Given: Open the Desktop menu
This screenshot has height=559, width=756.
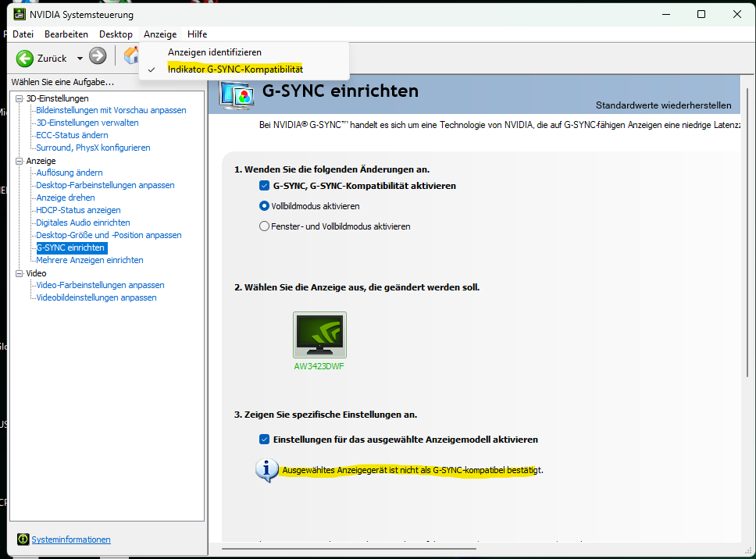Looking at the screenshot, I should coord(116,34).
